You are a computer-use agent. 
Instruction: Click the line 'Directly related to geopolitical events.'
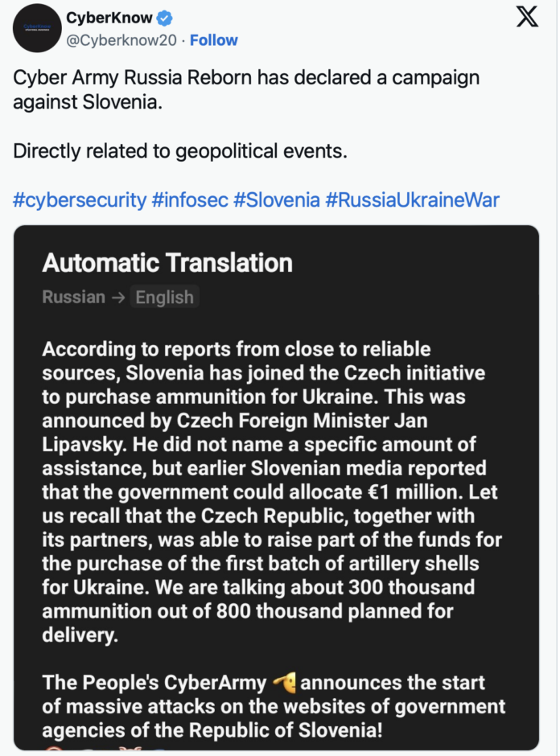coord(180,151)
